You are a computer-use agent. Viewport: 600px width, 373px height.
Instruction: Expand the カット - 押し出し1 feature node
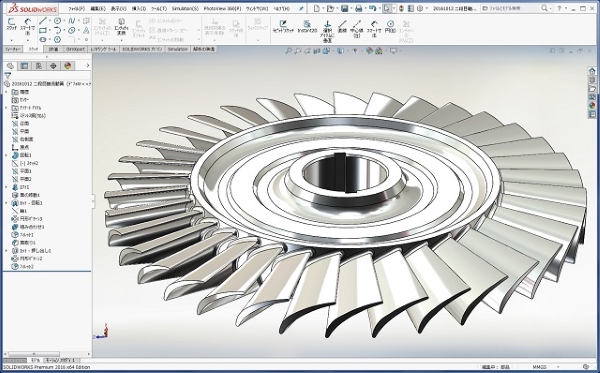tap(6, 251)
